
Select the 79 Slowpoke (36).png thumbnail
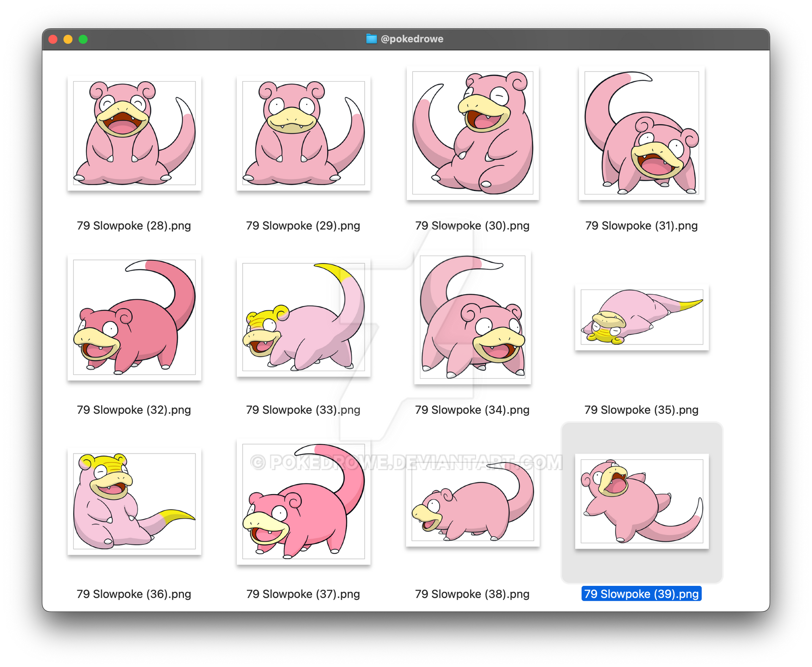click(x=134, y=501)
